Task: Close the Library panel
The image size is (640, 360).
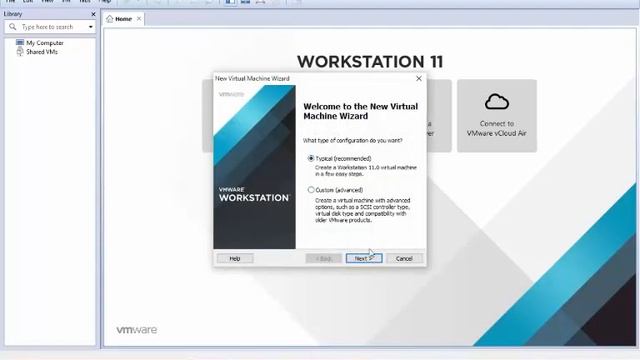Action: click(x=93, y=14)
